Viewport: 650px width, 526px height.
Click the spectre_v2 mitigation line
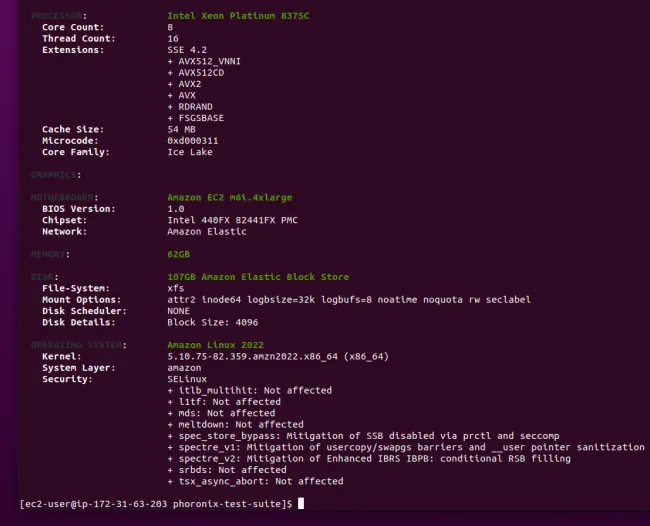pyautogui.click(x=369, y=458)
